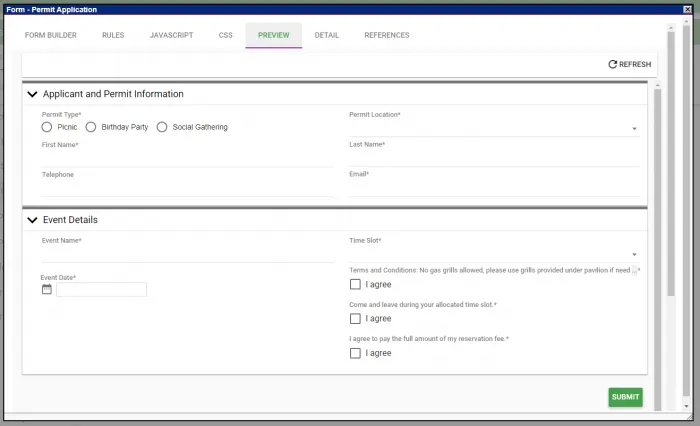Tick I agree for allocated time slot
This screenshot has height=426, width=700.
coord(355,319)
